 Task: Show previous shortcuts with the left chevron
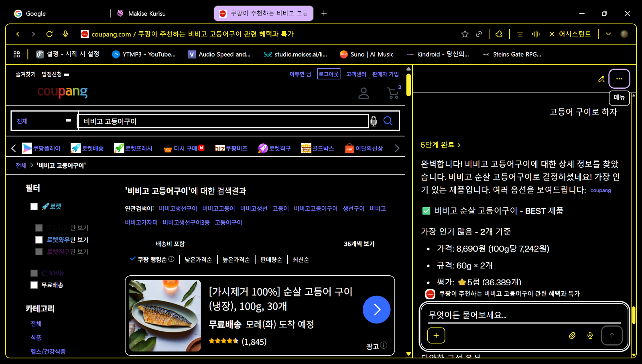pyautogui.click(x=14, y=148)
